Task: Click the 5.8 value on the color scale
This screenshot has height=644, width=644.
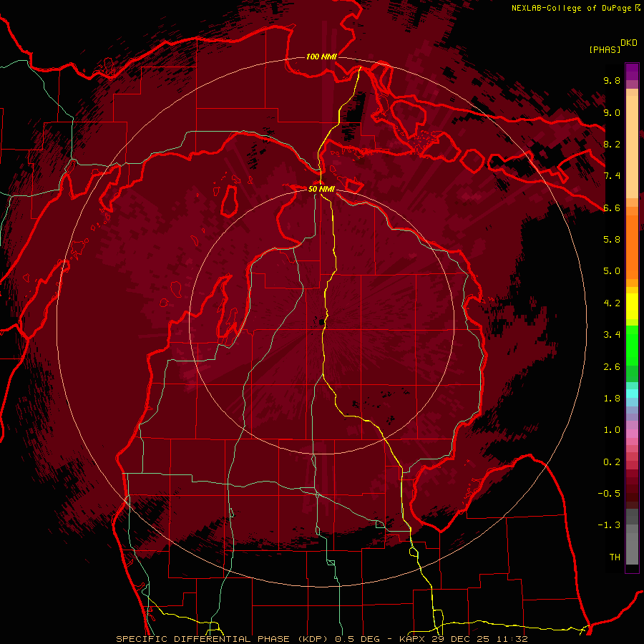Action: tap(612, 240)
